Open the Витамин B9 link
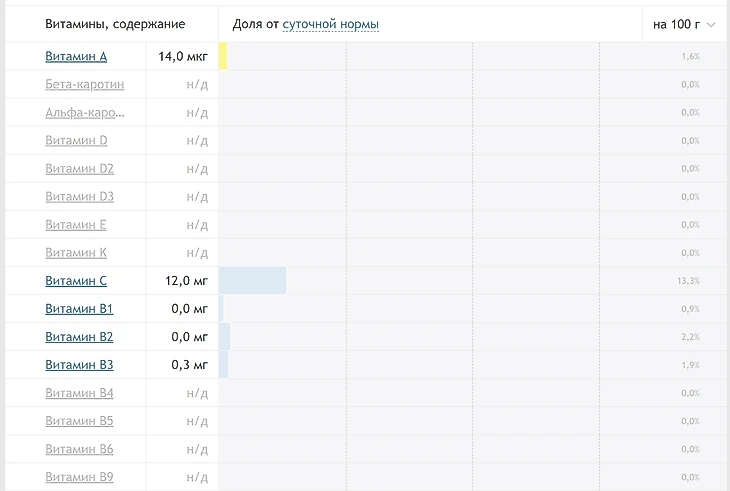 point(79,477)
